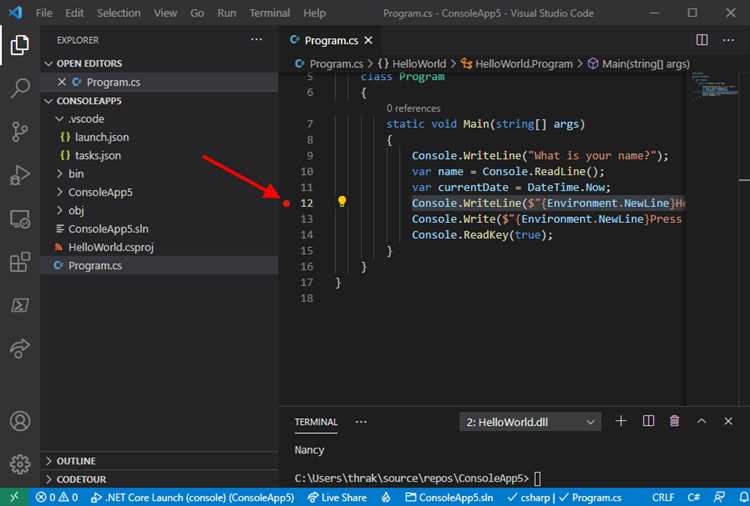
Task: Split the terminal panel
Action: (648, 421)
